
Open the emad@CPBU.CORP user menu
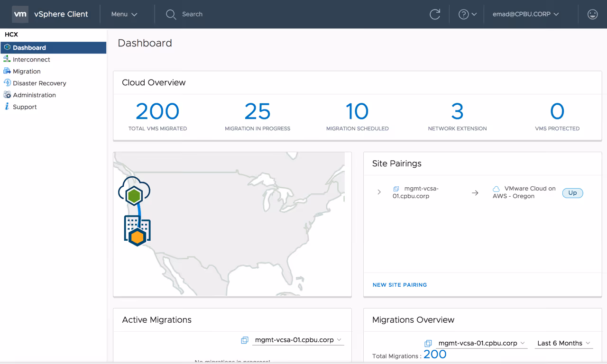tap(525, 14)
